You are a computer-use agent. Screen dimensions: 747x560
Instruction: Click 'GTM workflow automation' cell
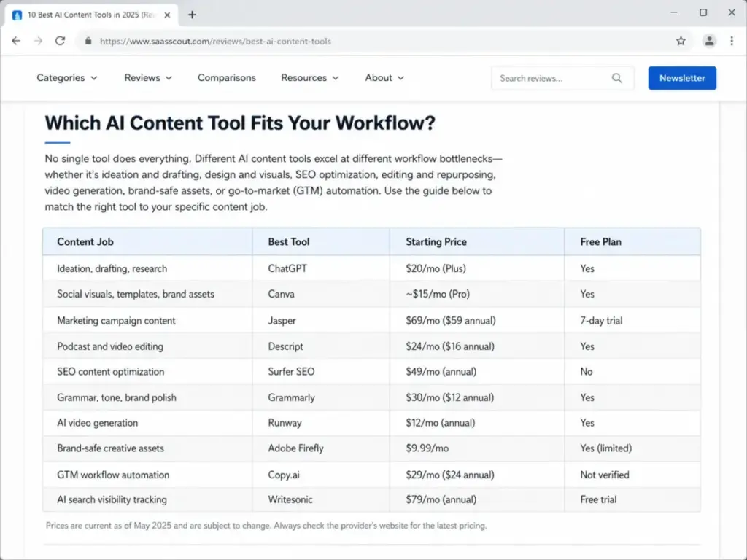click(x=147, y=475)
